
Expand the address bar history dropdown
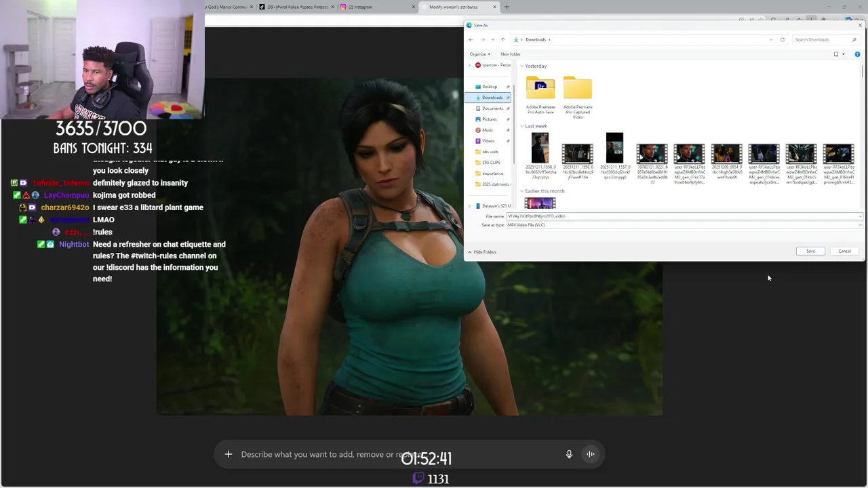[771, 39]
